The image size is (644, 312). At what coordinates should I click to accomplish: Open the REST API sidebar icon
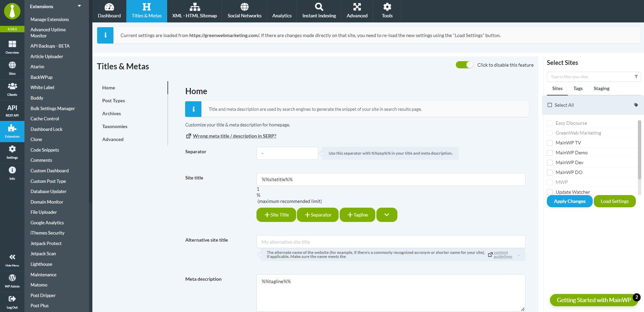click(x=12, y=110)
